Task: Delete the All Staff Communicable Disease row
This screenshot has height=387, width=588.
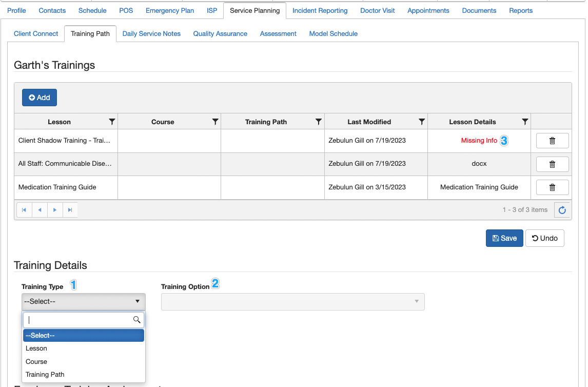Action: click(552, 164)
